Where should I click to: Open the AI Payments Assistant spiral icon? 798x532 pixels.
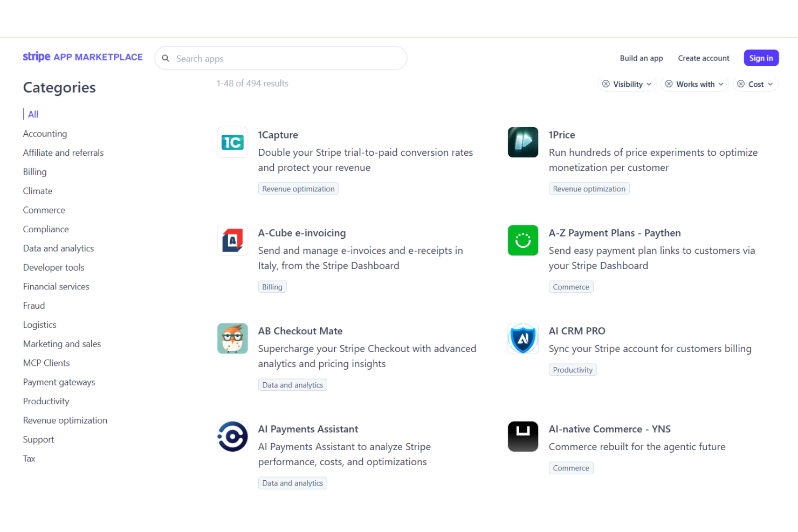(232, 437)
